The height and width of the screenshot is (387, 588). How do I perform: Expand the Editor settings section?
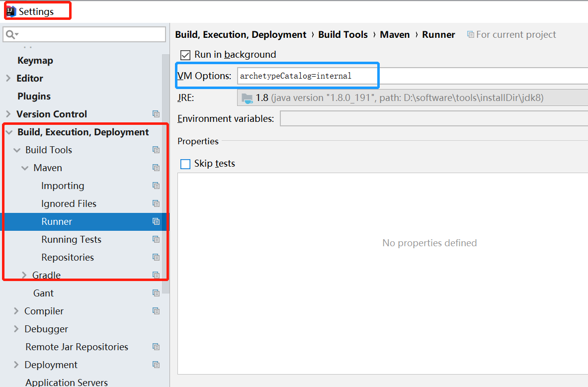pyautogui.click(x=8, y=78)
